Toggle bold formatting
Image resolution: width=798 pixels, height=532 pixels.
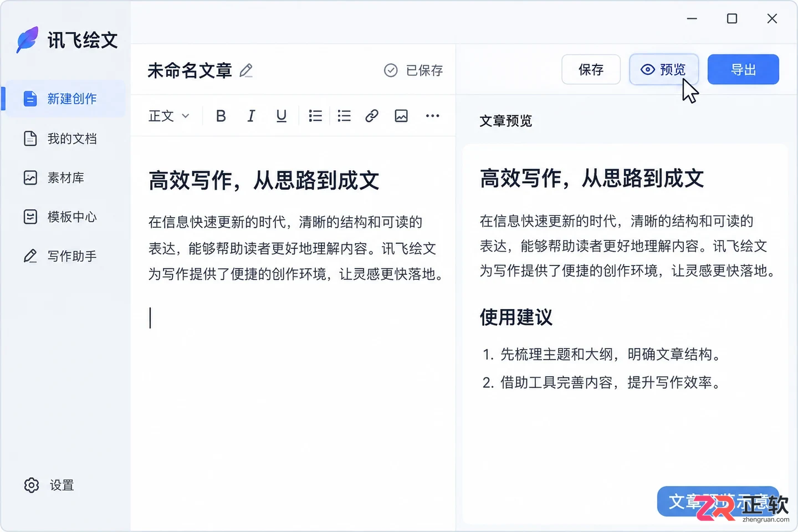[x=221, y=116]
